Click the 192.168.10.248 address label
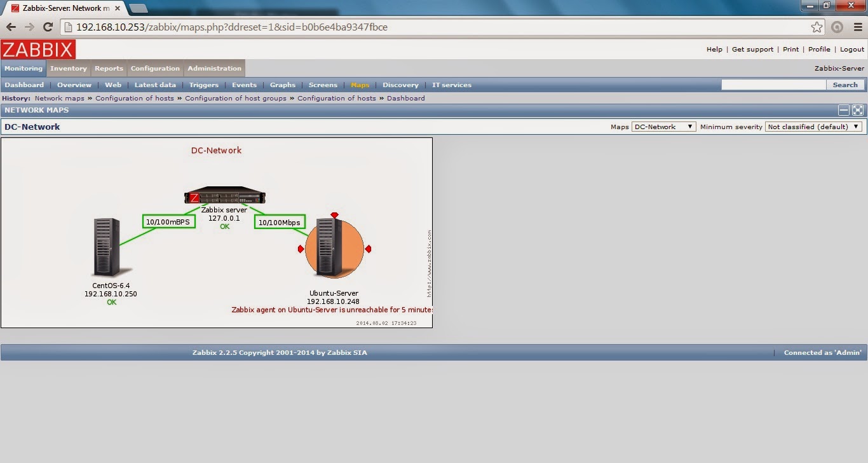The height and width of the screenshot is (463, 868). (x=333, y=301)
